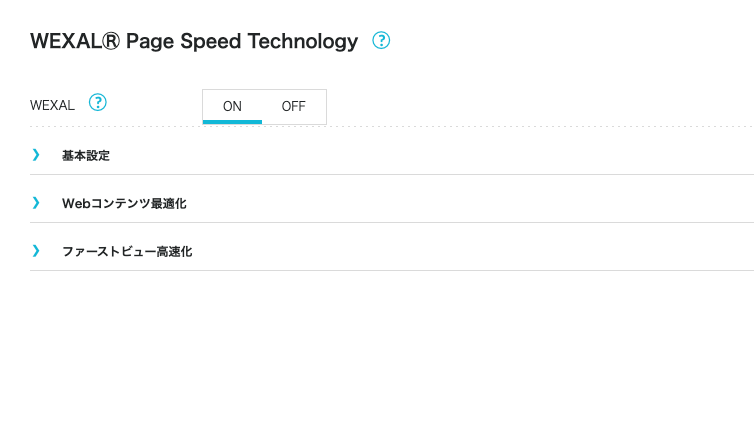The width and height of the screenshot is (754, 436).
Task: Expand the ファーストビュー高速化 section label
Action: click(127, 251)
